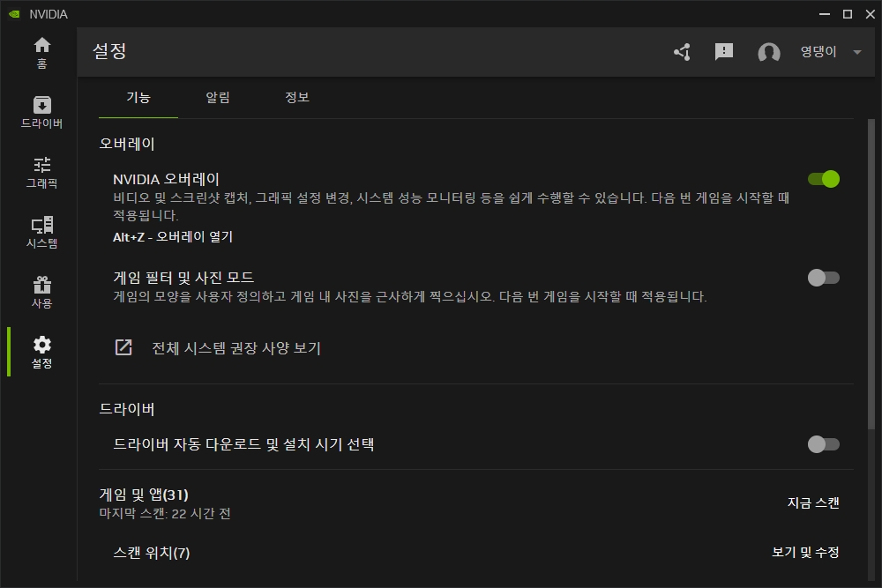Click the user avatar icon
This screenshot has width=882, height=588.
[x=769, y=52]
